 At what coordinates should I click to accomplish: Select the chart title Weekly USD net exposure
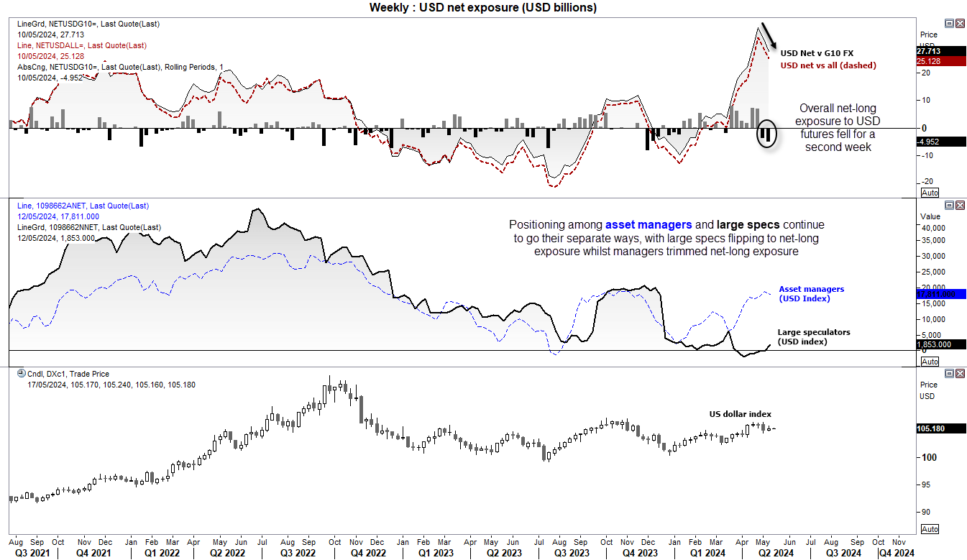point(482,7)
